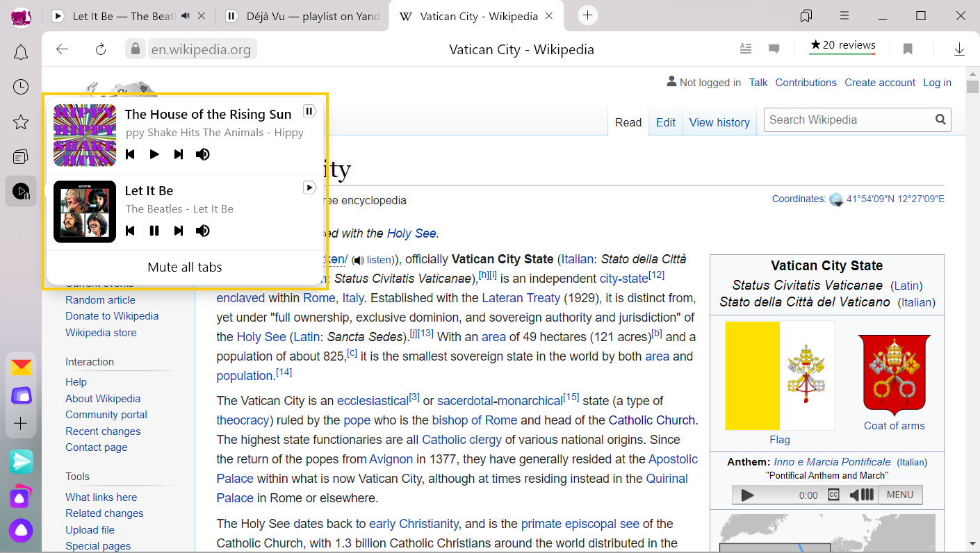Open Random article sidebar link
Screen dimensions: 980x553
(x=100, y=300)
